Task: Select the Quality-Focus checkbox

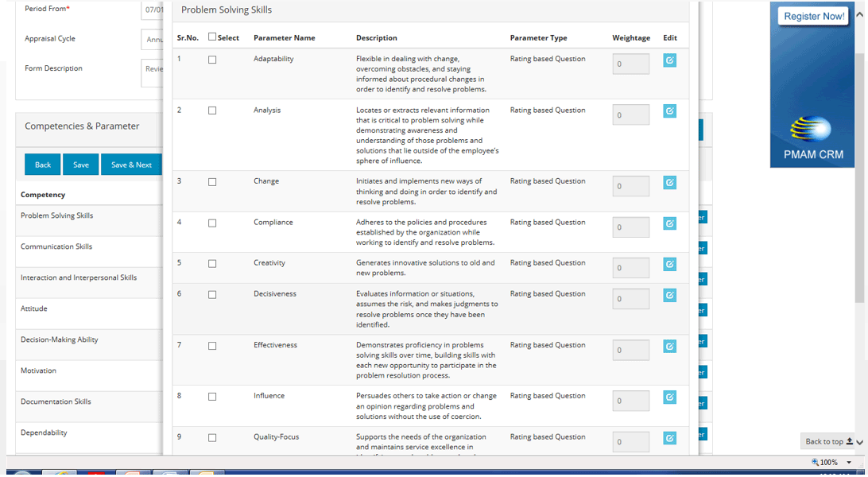Action: click(x=212, y=438)
